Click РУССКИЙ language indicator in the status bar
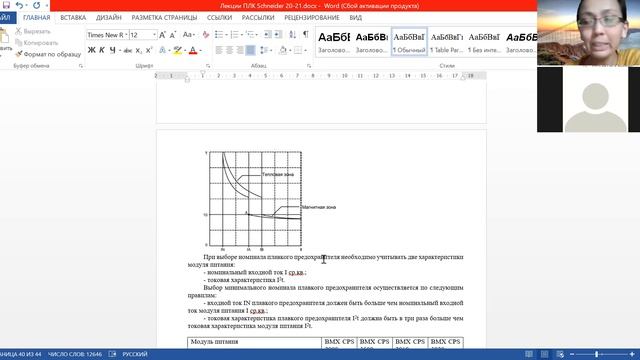 (135, 354)
